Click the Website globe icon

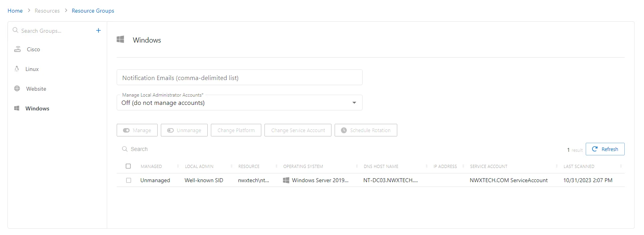17,89
